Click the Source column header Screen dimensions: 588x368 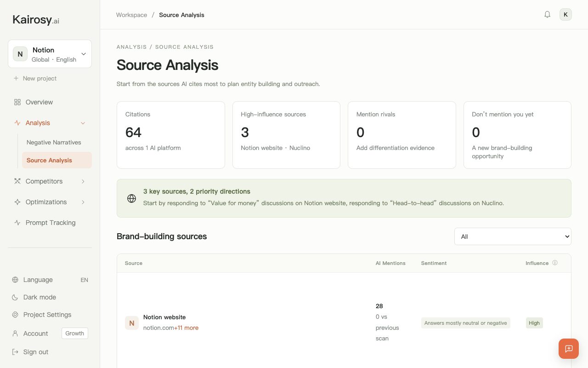pyautogui.click(x=134, y=263)
